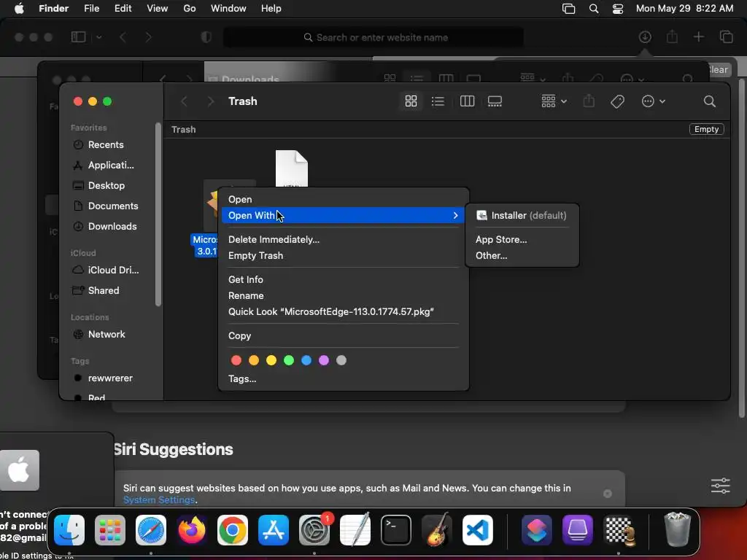Image resolution: width=747 pixels, height=560 pixels.
Task: Open Finder from the Dock
Action: 69,530
